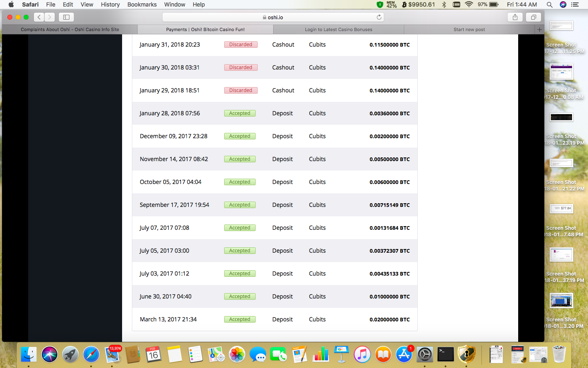Screen dimensions: 588x368
Task: Click Accepted badge for March 13, 2017
Action: click(x=240, y=319)
